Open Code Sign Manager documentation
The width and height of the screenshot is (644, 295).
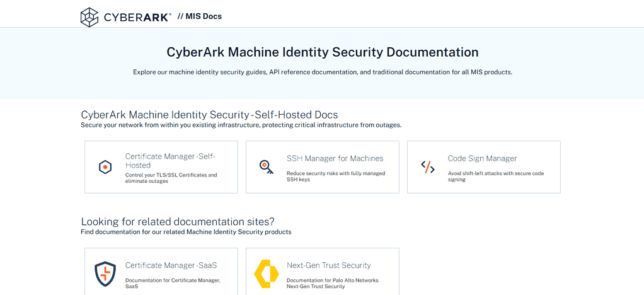(x=482, y=159)
